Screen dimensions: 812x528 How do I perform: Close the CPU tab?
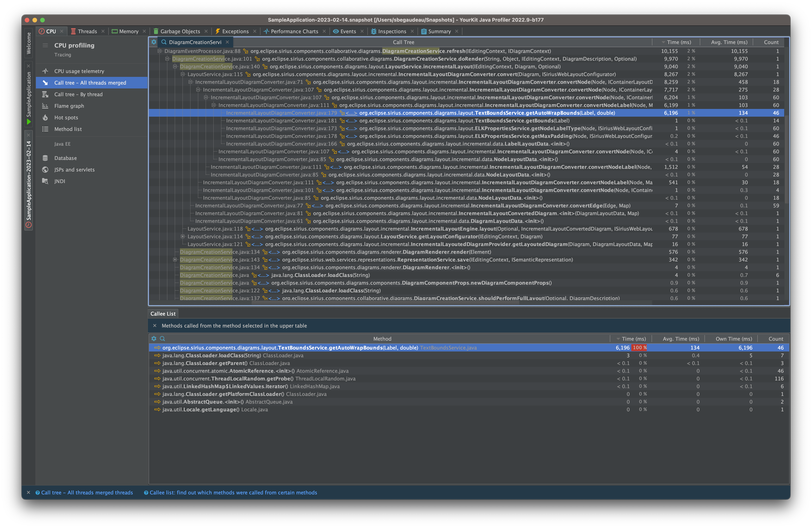(62, 31)
